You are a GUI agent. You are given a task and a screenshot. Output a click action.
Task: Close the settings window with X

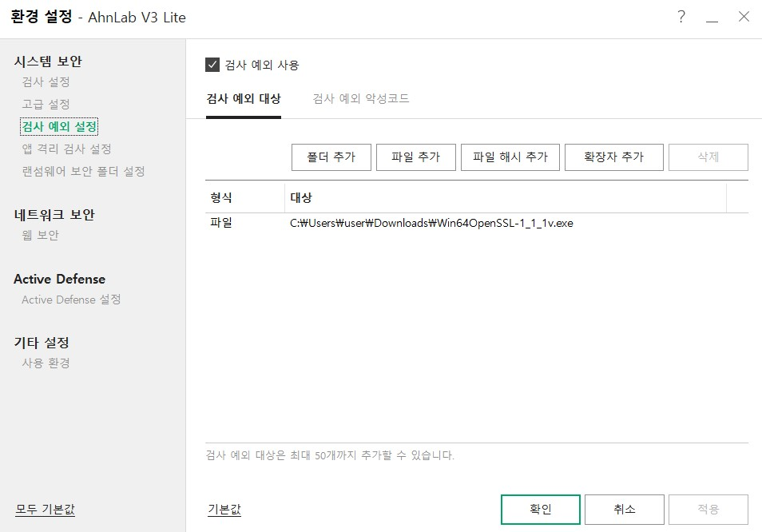(x=744, y=17)
